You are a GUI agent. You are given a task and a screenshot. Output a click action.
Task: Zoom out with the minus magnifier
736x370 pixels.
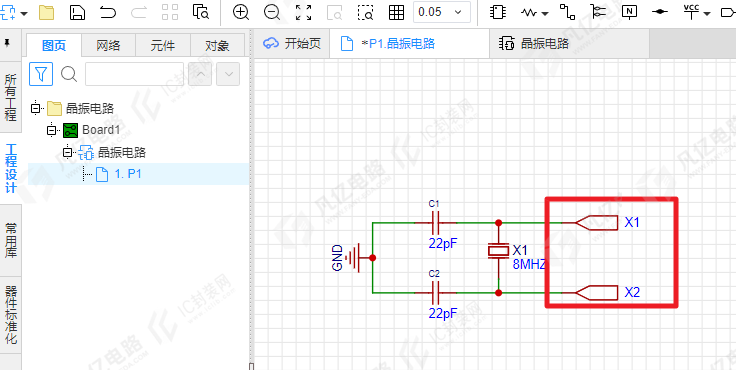(272, 12)
